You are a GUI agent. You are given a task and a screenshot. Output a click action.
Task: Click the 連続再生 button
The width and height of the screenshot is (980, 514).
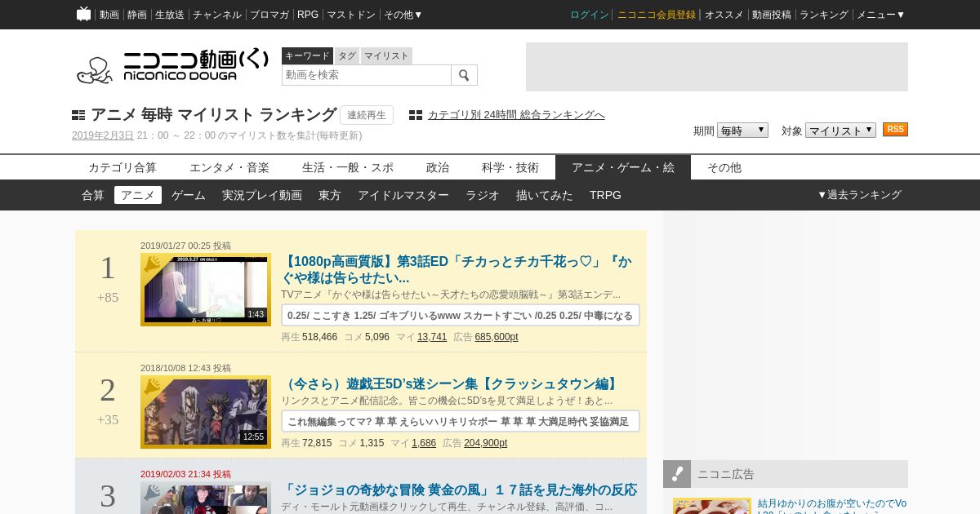367,115
